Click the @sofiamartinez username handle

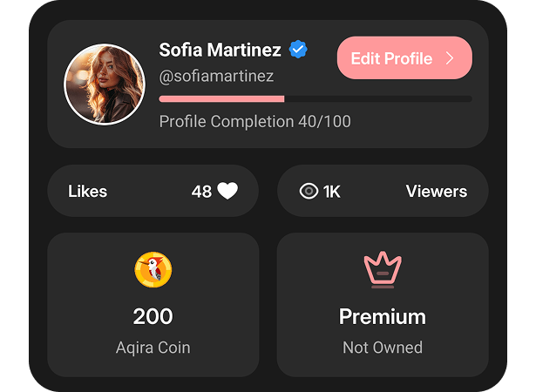(x=216, y=77)
